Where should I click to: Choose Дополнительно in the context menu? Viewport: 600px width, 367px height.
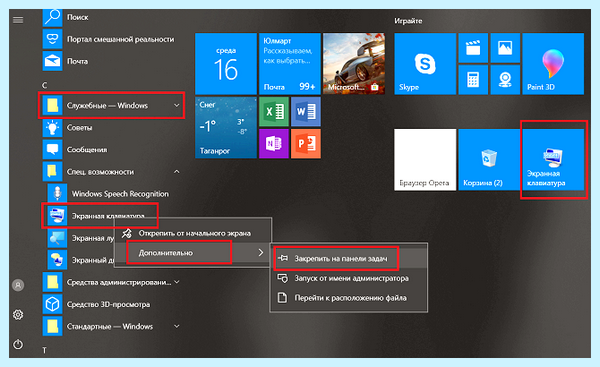pos(194,253)
